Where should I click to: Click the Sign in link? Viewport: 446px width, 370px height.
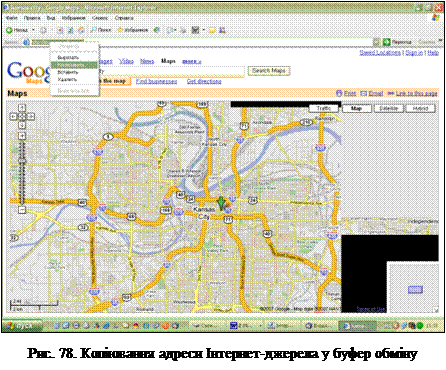414,53
